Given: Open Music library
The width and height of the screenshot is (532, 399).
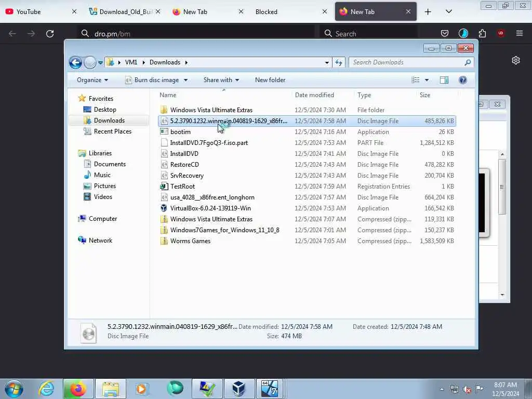Looking at the screenshot, I should pos(102,175).
